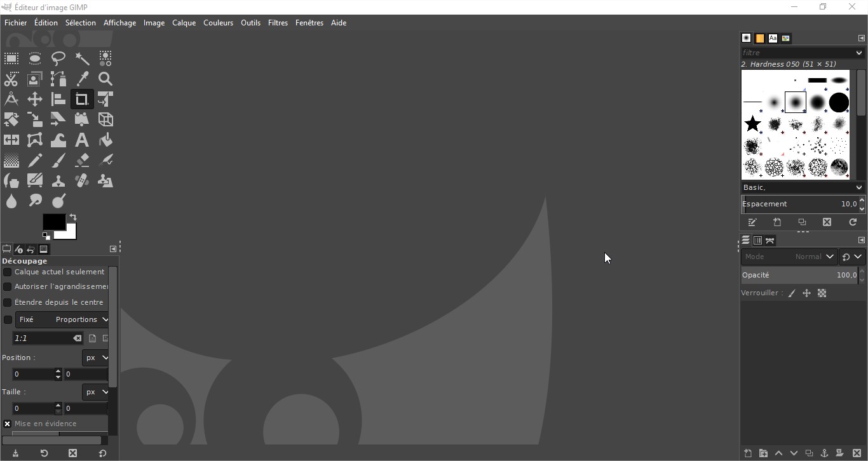Open the Filtres menu

tap(278, 23)
